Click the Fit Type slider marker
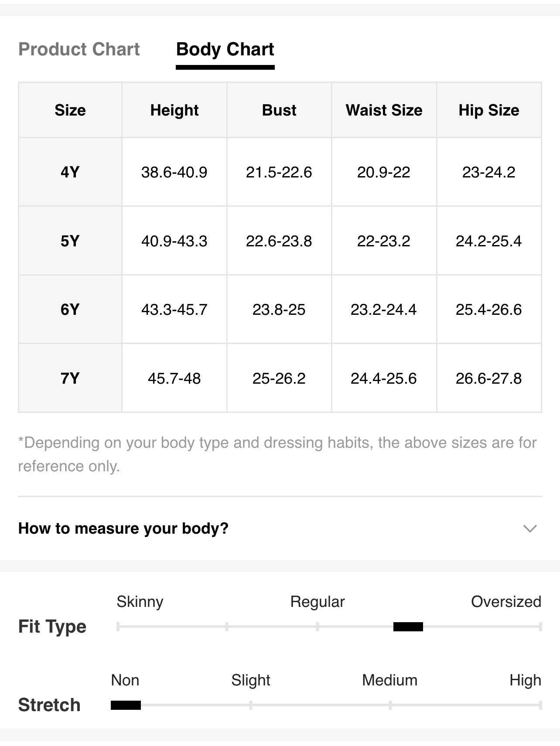The height and width of the screenshot is (746, 560). pos(408,627)
